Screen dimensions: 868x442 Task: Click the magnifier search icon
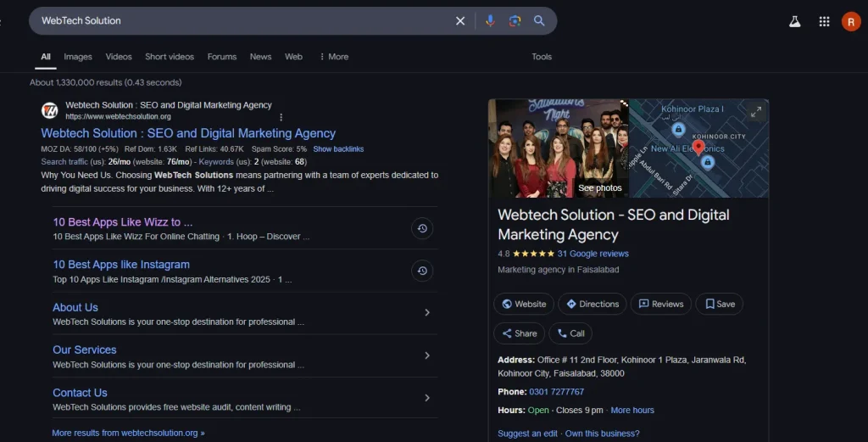coord(539,21)
